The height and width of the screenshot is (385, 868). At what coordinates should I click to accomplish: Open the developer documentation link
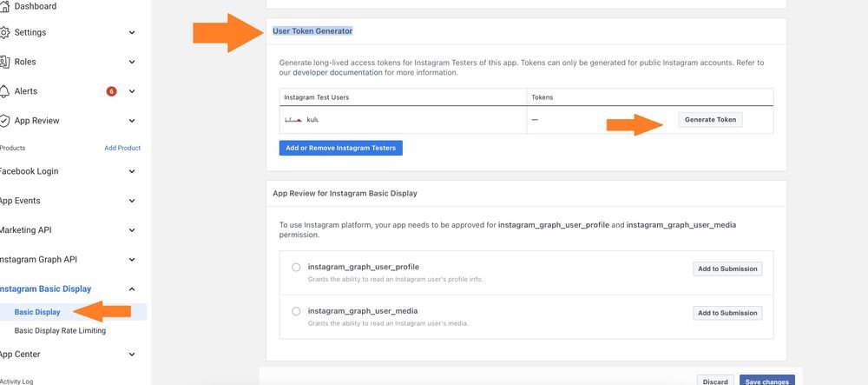pos(337,73)
